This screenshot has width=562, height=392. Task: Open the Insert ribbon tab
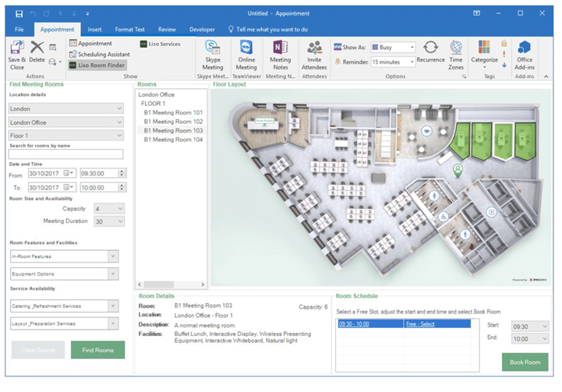[94, 29]
